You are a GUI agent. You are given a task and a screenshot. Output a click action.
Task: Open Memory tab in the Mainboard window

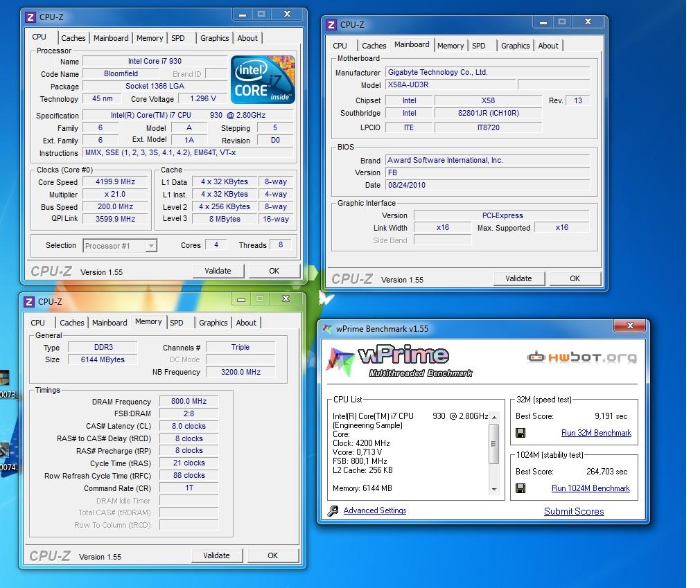click(x=450, y=46)
